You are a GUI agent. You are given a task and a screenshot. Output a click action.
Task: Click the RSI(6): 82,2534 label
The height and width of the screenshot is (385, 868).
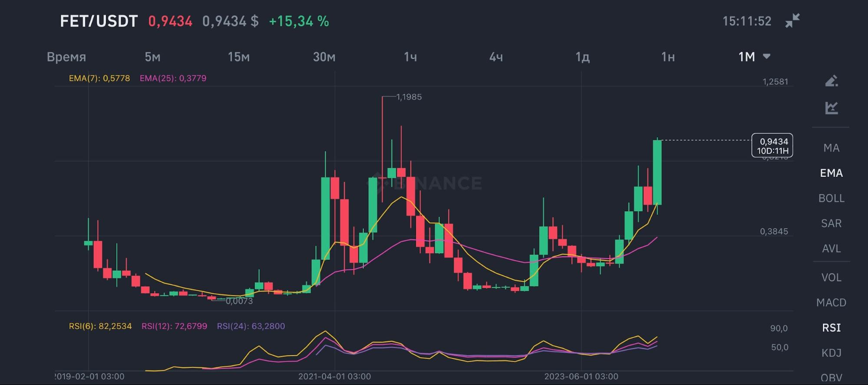pyautogui.click(x=100, y=326)
